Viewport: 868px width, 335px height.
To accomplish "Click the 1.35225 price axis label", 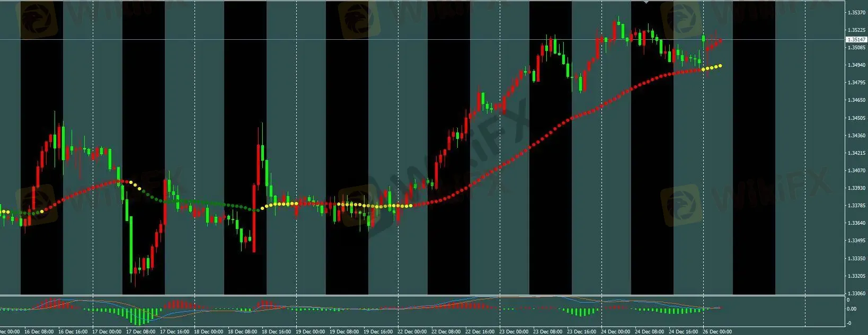I will tap(857, 30).
